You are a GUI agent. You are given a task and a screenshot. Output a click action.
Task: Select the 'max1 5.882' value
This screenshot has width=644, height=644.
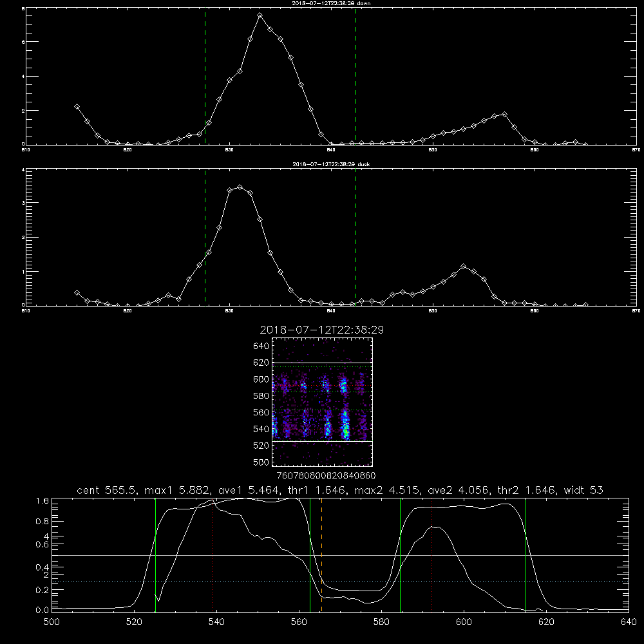(178, 490)
